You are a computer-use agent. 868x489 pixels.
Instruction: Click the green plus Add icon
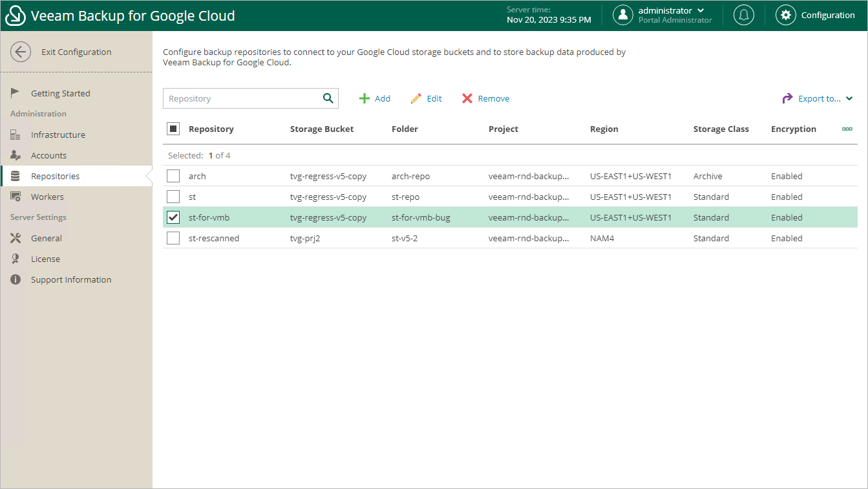[x=365, y=99]
